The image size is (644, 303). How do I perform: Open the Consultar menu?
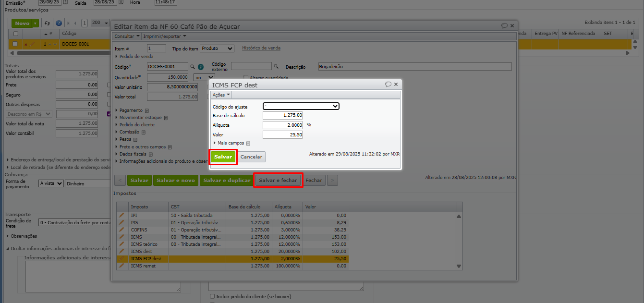[127, 36]
